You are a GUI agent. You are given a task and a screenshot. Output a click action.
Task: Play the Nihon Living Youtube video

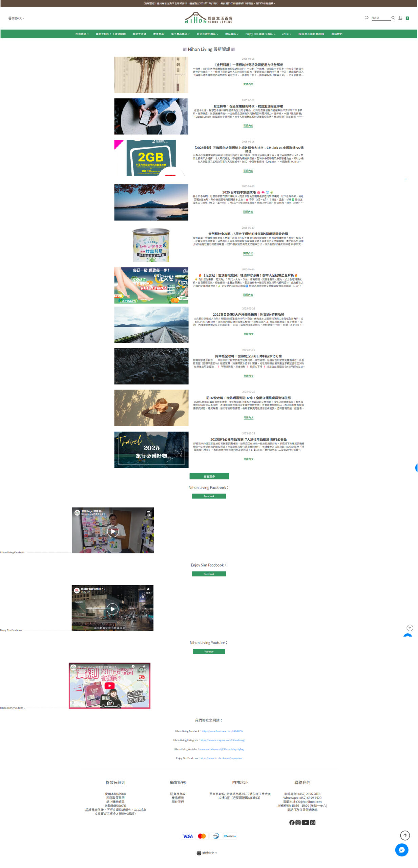click(x=109, y=685)
